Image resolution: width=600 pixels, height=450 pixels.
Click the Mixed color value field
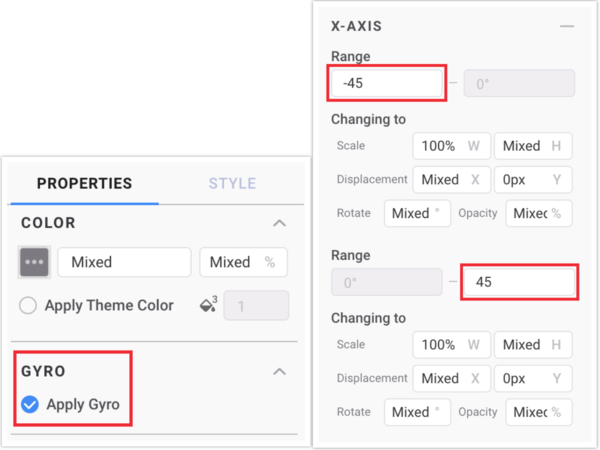(x=124, y=262)
